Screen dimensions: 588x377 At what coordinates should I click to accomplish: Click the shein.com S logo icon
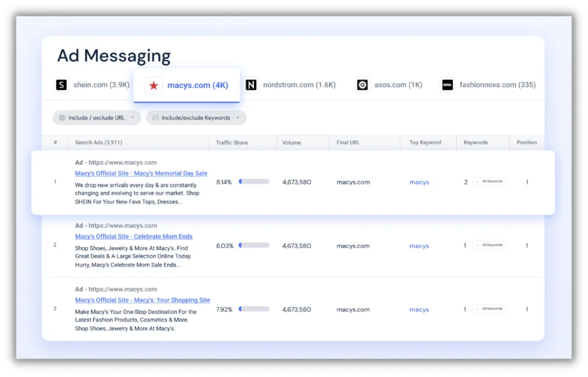pos(62,85)
